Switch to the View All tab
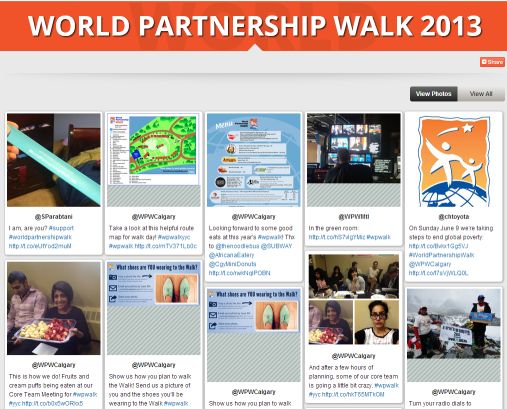This screenshot has height=409, width=507. [x=481, y=94]
